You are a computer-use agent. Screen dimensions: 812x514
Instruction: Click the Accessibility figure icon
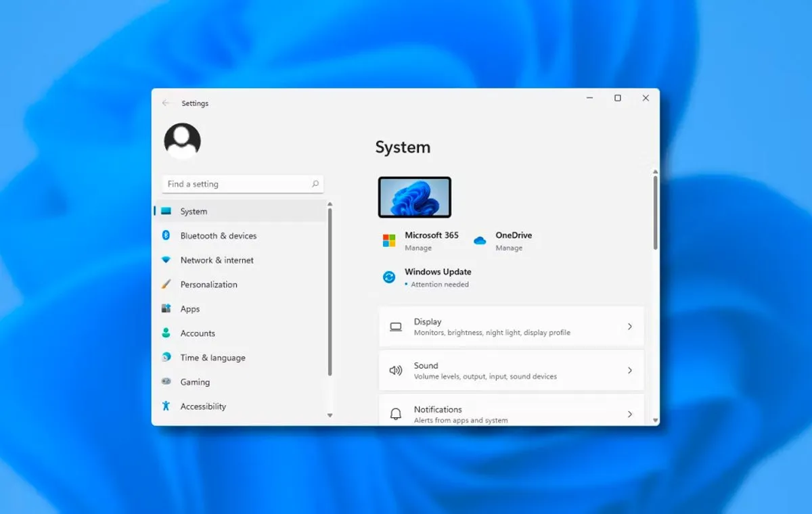166,406
